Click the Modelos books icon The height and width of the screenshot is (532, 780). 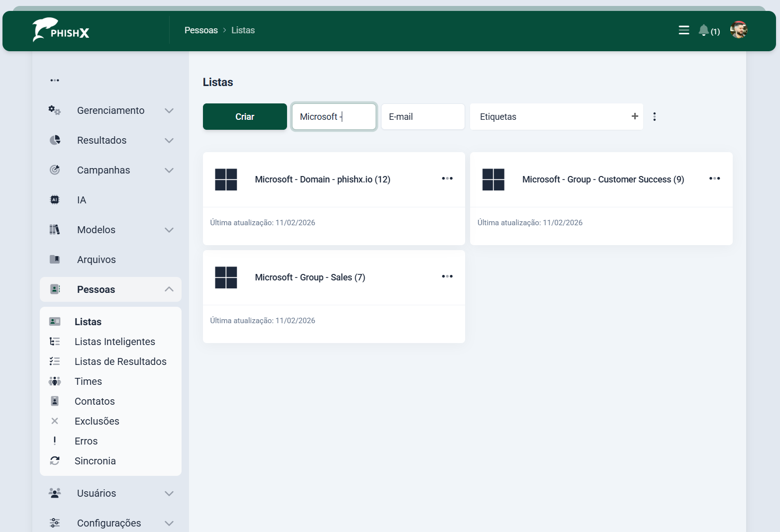[x=55, y=230]
